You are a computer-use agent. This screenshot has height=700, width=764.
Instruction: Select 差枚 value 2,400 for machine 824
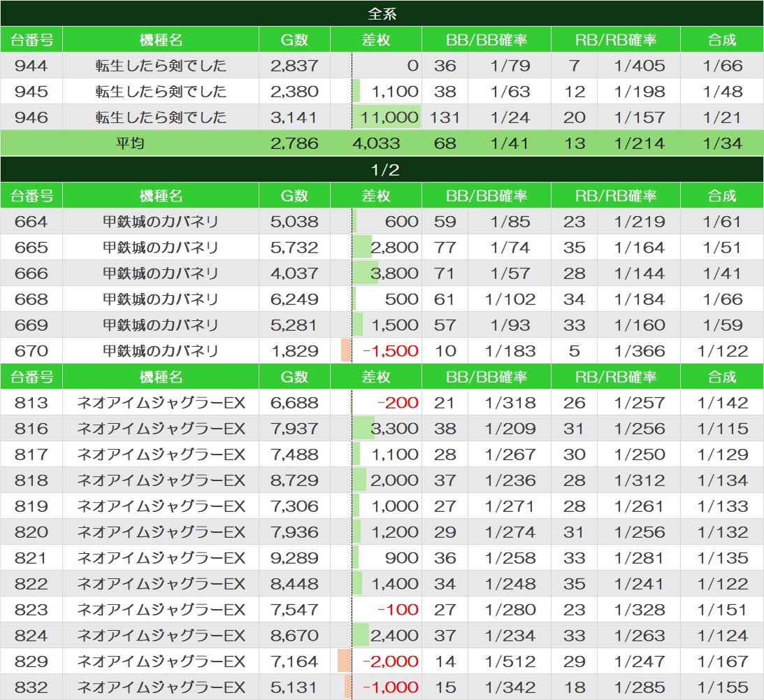coord(375,635)
